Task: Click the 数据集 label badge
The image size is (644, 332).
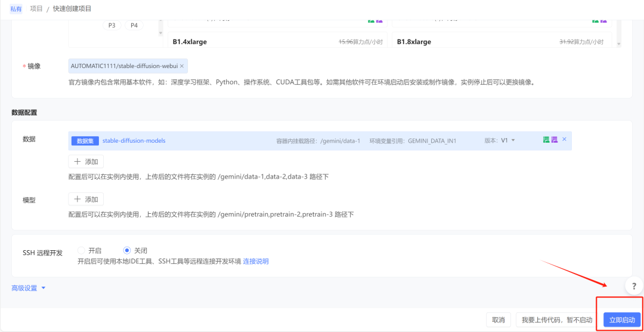Action: click(x=85, y=141)
